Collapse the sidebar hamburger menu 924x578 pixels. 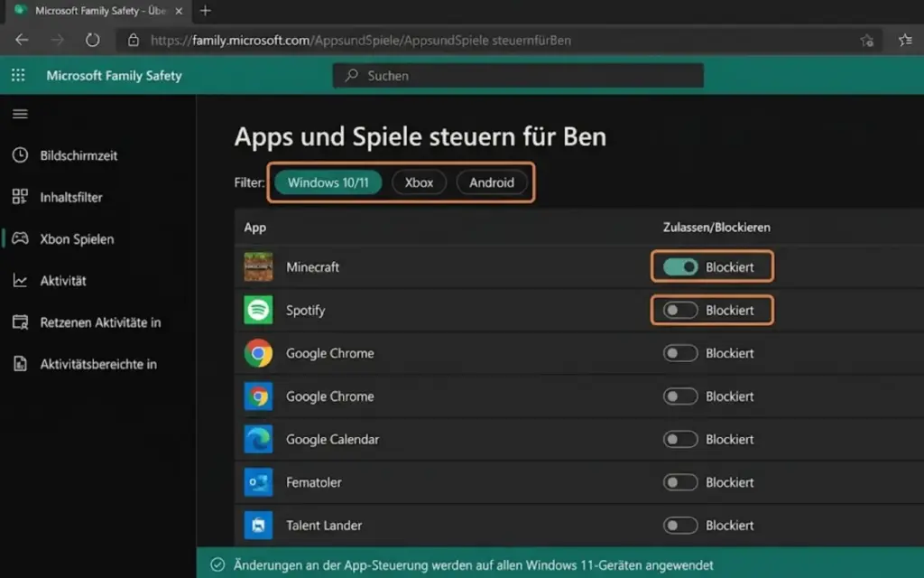(20, 113)
